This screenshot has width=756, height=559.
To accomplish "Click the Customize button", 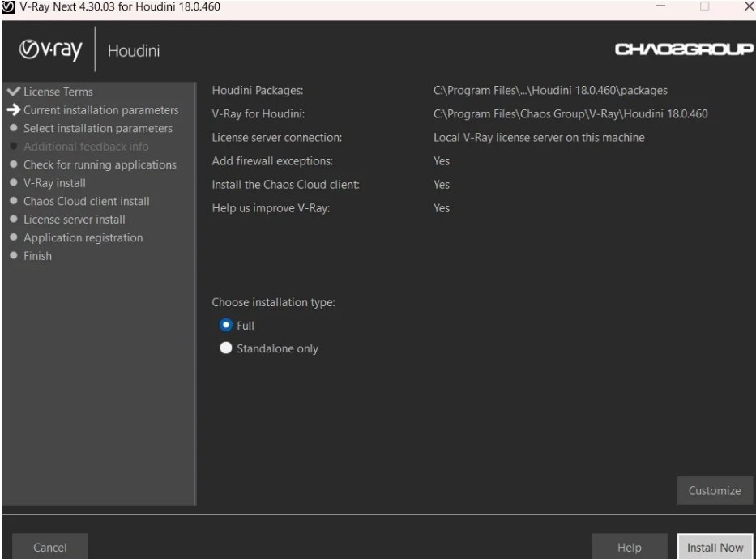I will pos(715,490).
